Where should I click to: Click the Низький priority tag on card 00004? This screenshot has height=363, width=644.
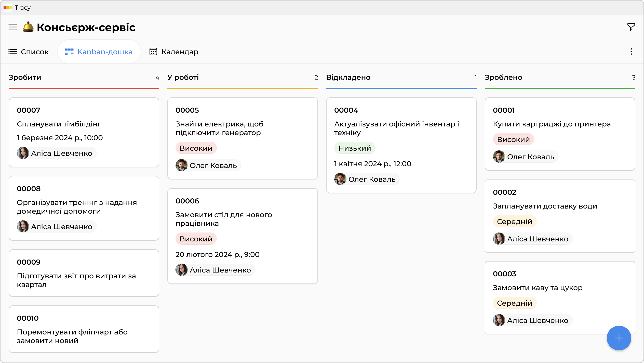[354, 148]
